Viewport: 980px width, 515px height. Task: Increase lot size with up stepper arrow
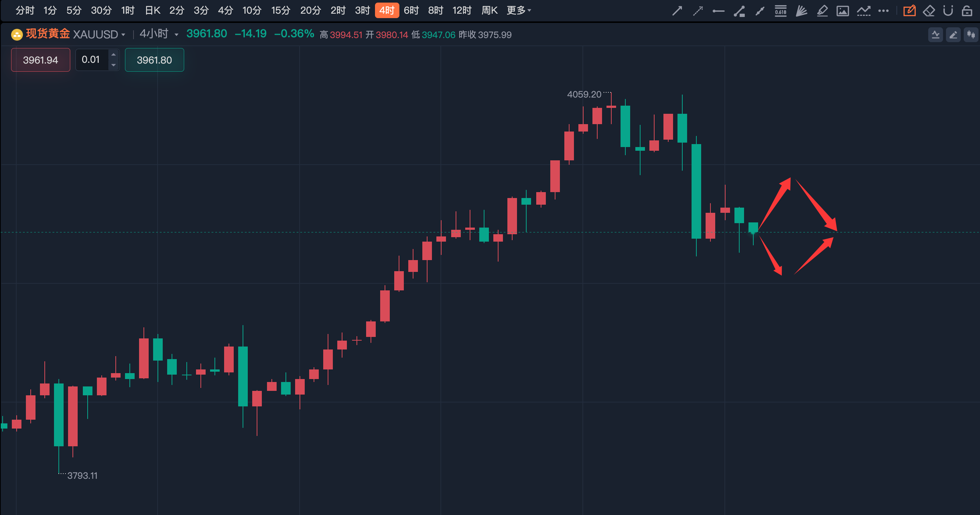tap(114, 55)
